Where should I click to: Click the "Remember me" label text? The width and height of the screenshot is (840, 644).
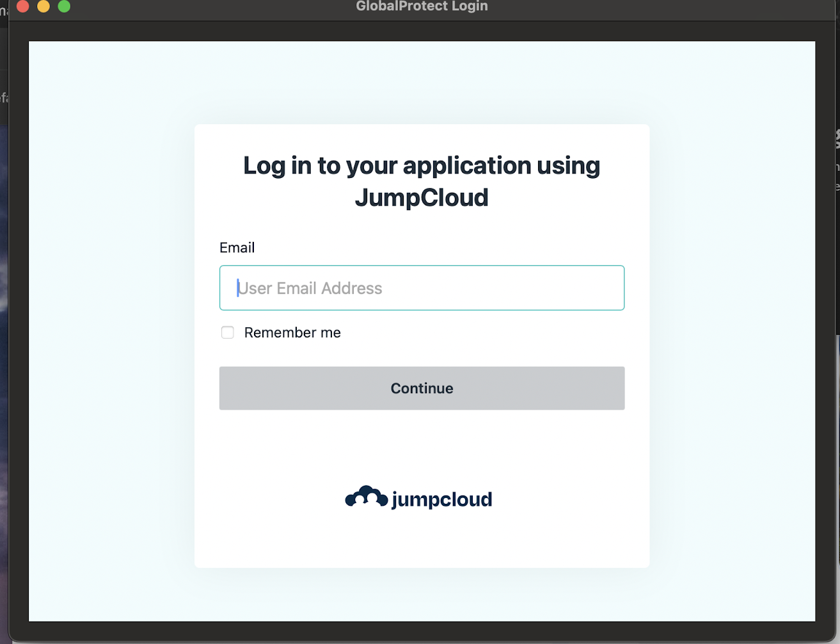tap(292, 333)
